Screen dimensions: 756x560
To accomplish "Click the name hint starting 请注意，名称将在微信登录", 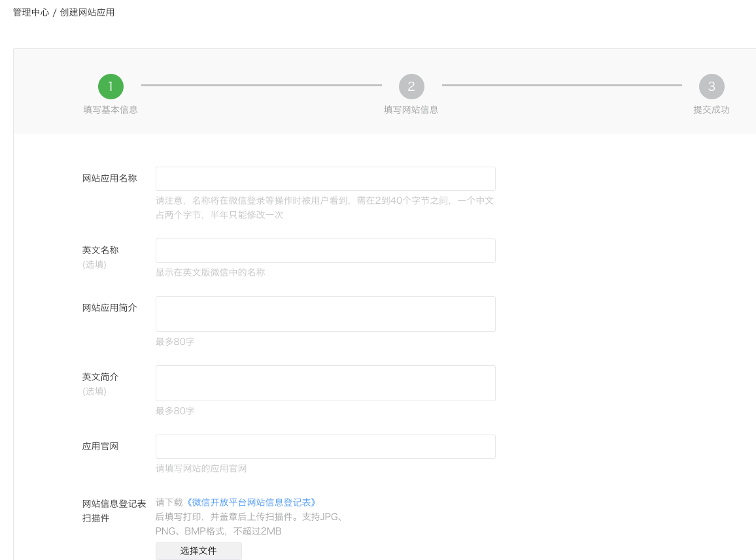I will (x=325, y=208).
